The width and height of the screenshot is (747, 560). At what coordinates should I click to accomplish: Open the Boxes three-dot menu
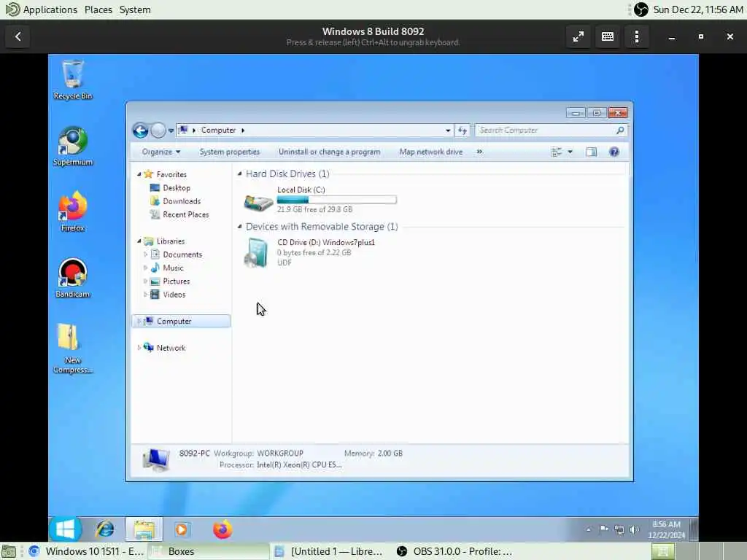(637, 36)
